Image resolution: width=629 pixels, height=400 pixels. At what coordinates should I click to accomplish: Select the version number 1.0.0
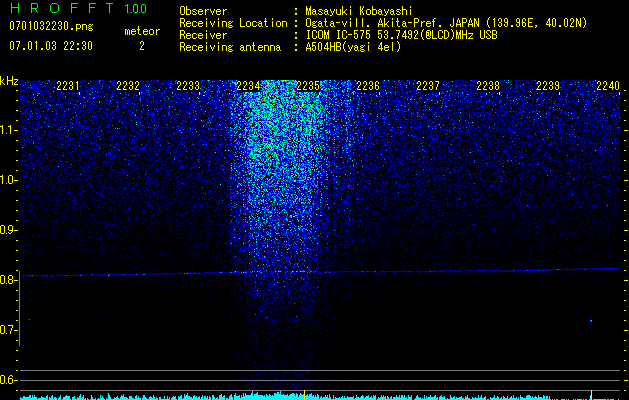[135, 8]
